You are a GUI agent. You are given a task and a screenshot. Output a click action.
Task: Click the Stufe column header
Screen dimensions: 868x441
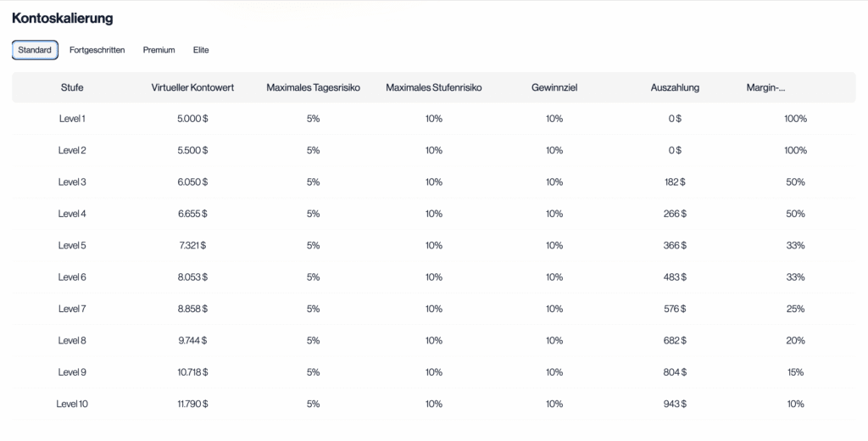pos(72,87)
